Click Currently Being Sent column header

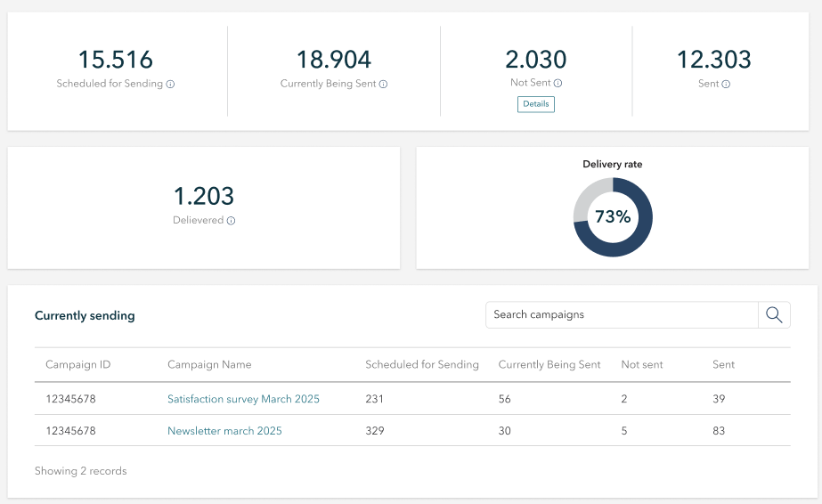click(x=549, y=364)
